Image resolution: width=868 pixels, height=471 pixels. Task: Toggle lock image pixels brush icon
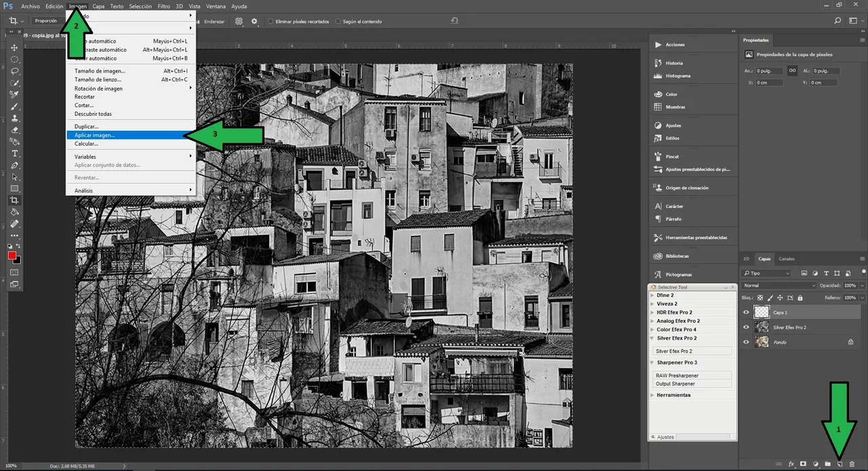[x=770, y=298]
